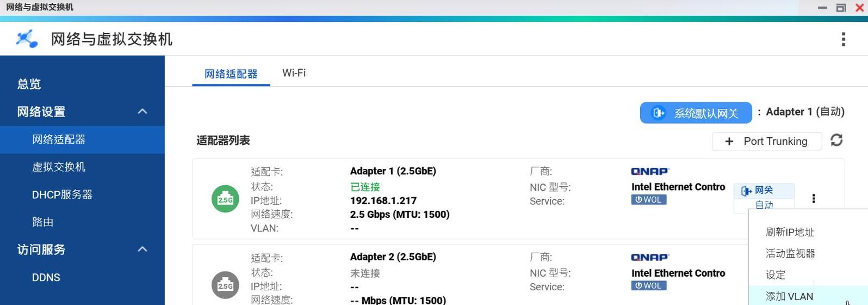Switch to the Wi-Fi tab
Screen dimensions: 868x305
[294, 73]
